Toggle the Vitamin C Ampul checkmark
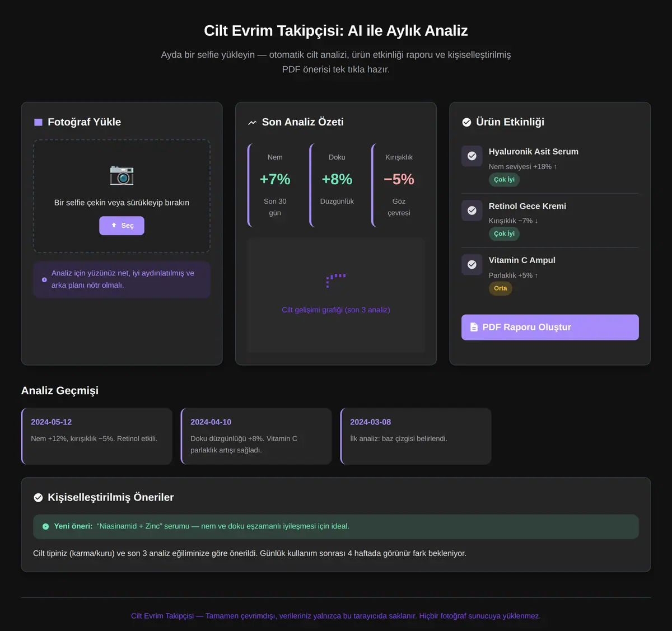Viewport: 672px width, 631px height. coord(472,264)
